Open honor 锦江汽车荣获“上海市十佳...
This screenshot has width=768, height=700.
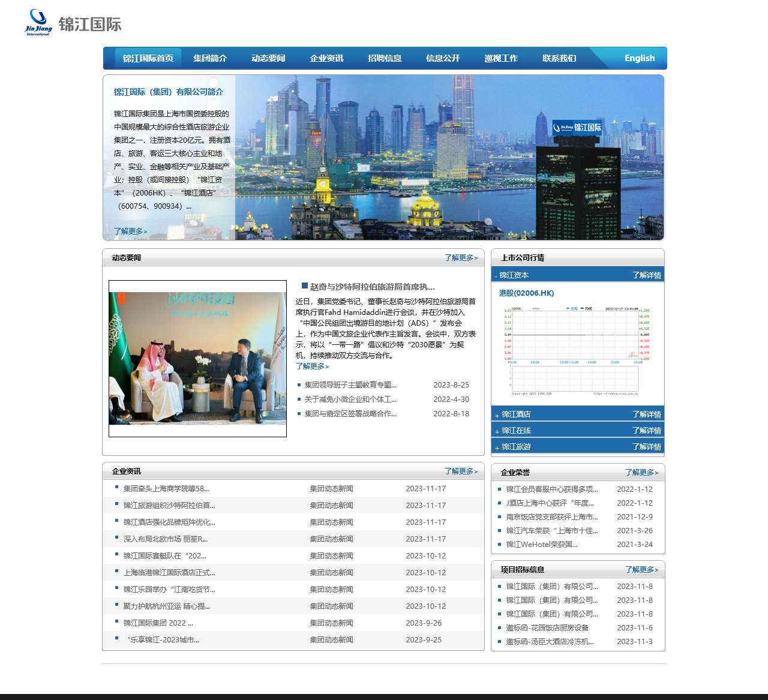point(552,531)
